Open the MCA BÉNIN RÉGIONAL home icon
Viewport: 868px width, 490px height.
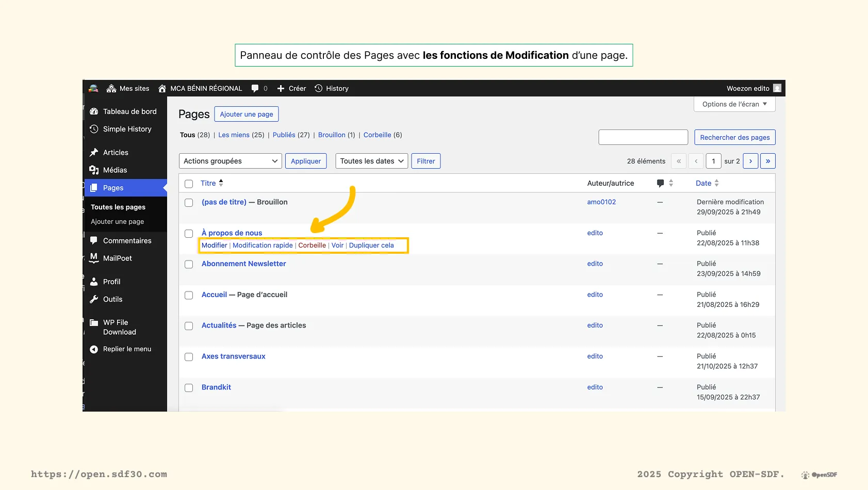coord(162,88)
